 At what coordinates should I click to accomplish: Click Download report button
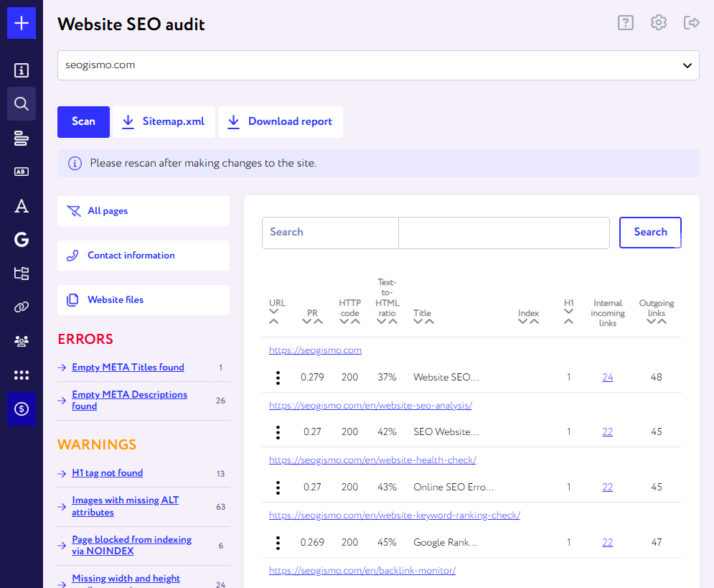(281, 122)
